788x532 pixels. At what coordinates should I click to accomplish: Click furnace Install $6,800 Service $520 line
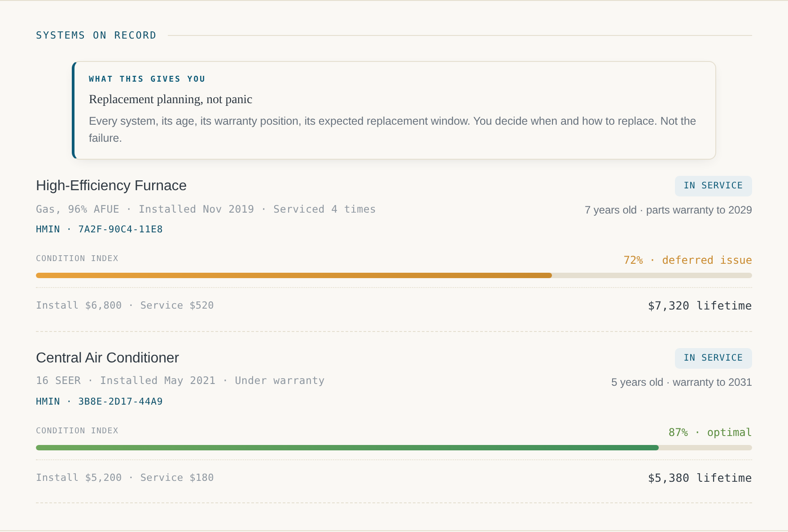pyautogui.click(x=125, y=305)
